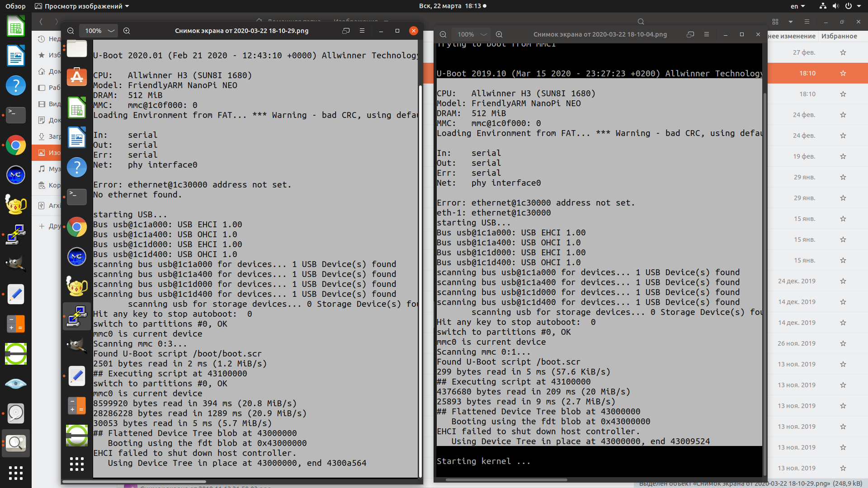Image resolution: width=868 pixels, height=488 pixels.
Task: Zoom in in the 18-10-04 image viewer
Action: (x=499, y=34)
